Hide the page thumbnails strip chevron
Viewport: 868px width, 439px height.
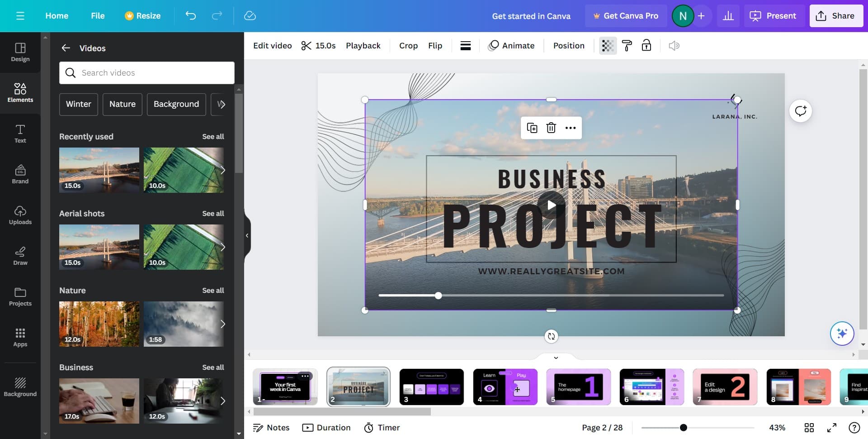click(556, 358)
